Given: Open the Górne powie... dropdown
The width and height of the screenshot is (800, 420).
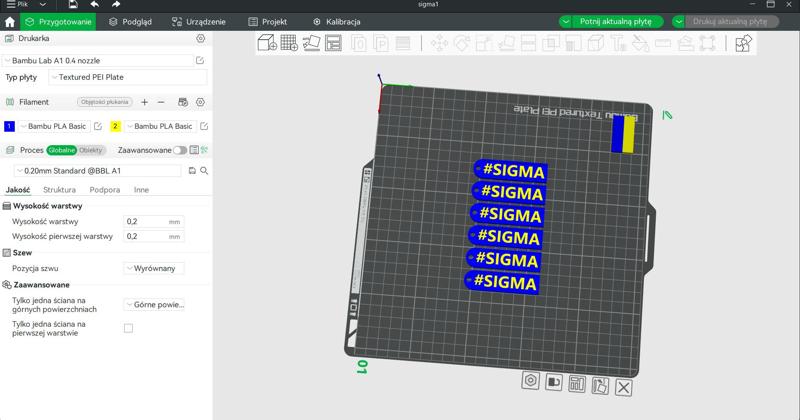Looking at the screenshot, I should pos(154,305).
